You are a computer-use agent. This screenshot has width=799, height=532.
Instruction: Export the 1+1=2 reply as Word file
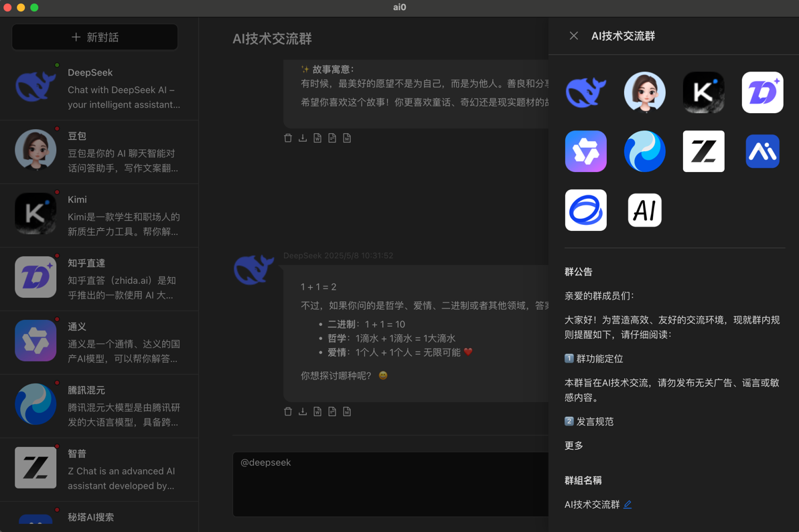coord(317,412)
